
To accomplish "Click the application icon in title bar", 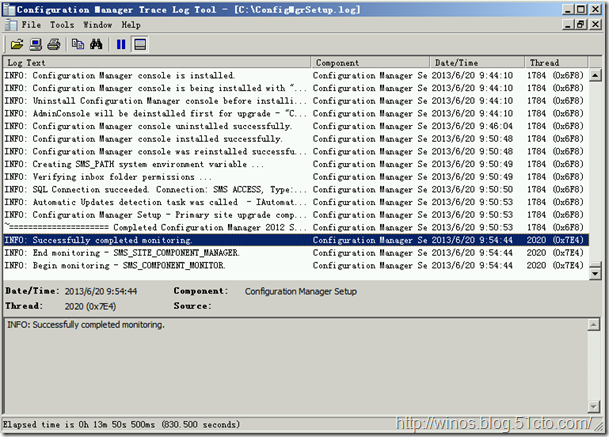I will click(x=9, y=9).
